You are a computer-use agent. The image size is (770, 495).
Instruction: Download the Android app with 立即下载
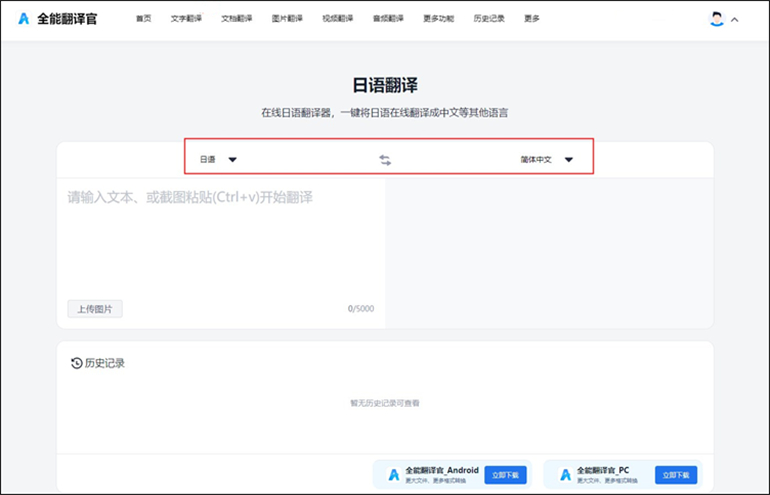click(505, 475)
